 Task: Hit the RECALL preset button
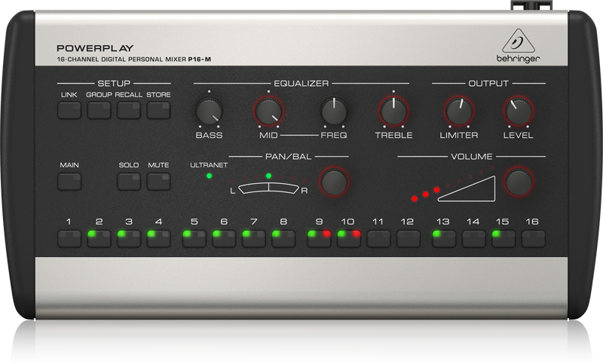[129, 110]
